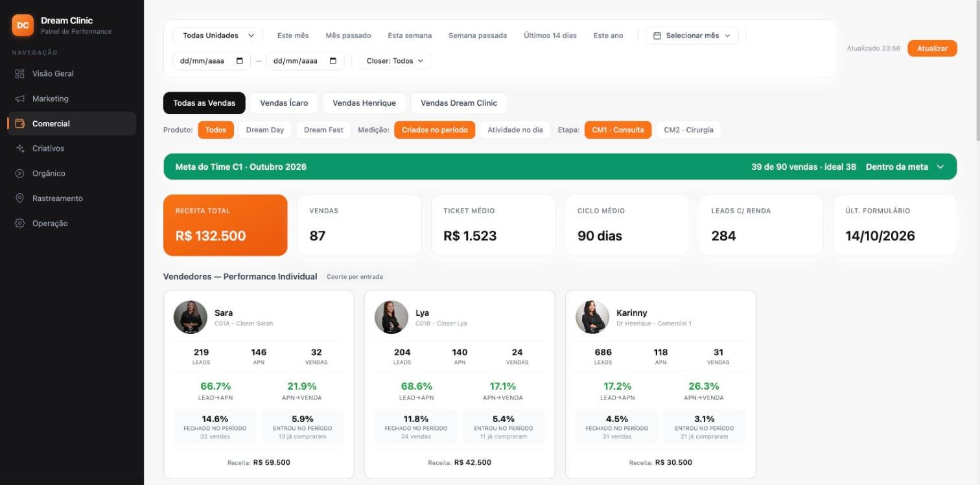Screen dimensions: 980x485
Task: Choose the Mês passado period
Action: 349,36
